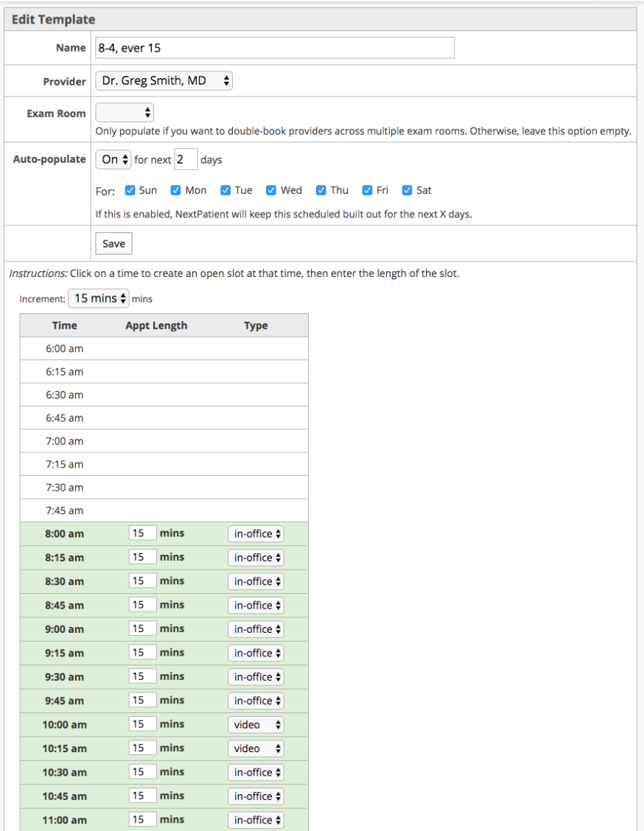Open the Provider dropdown
Image resolution: width=644 pixels, height=831 pixels.
(x=164, y=80)
